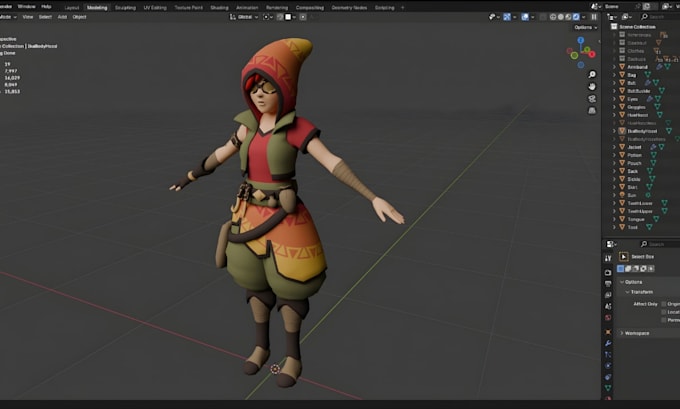The height and width of the screenshot is (409, 680).
Task: Switch to the Sculpting workspace tab
Action: tap(125, 7)
